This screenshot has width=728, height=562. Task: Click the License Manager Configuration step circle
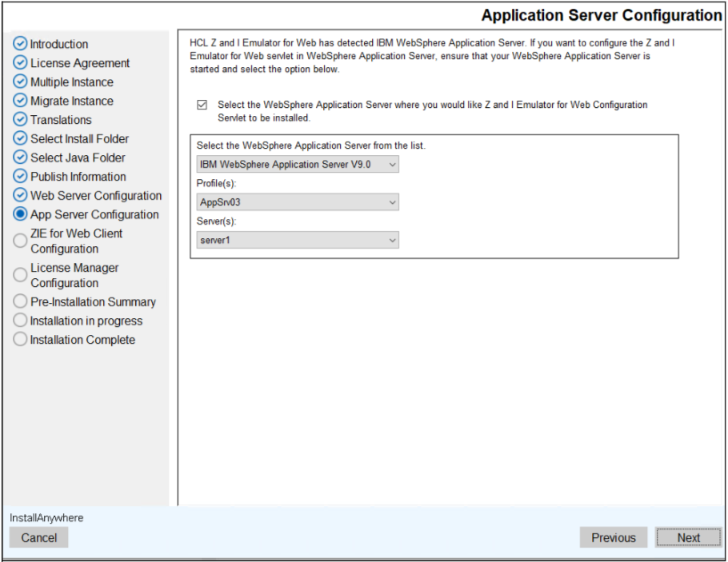(20, 275)
